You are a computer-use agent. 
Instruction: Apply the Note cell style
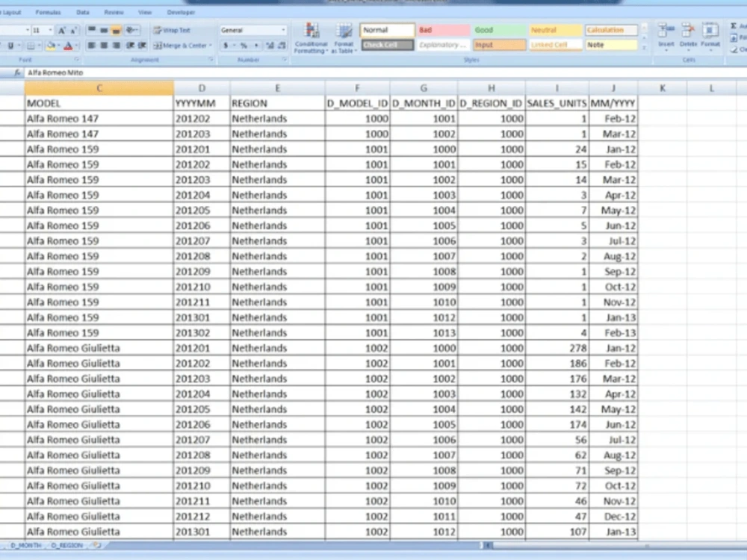pyautogui.click(x=611, y=45)
